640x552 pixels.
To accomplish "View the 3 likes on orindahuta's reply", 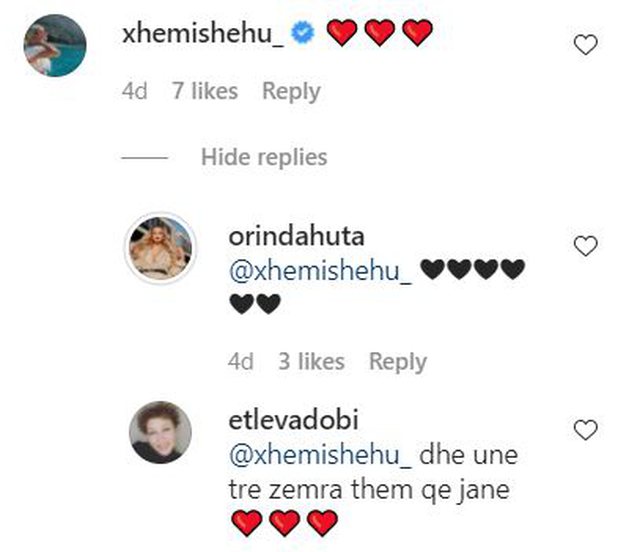I will [x=311, y=362].
